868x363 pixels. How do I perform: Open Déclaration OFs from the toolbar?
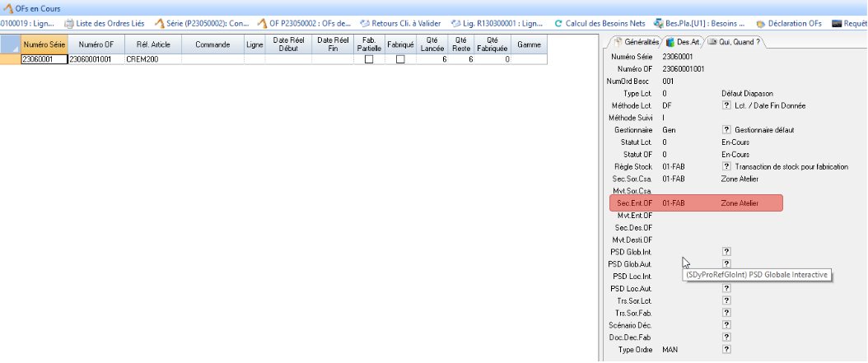[x=760, y=24]
